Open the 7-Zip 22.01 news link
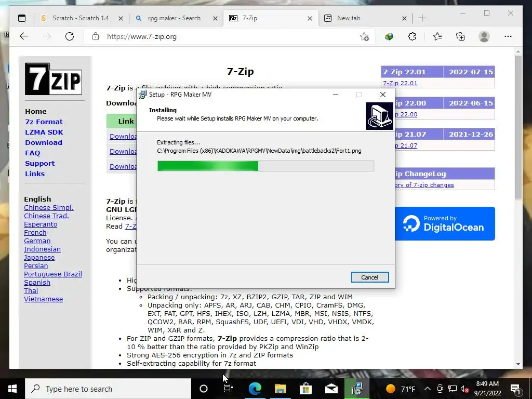Image resolution: width=532 pixels, height=399 pixels. [400, 83]
